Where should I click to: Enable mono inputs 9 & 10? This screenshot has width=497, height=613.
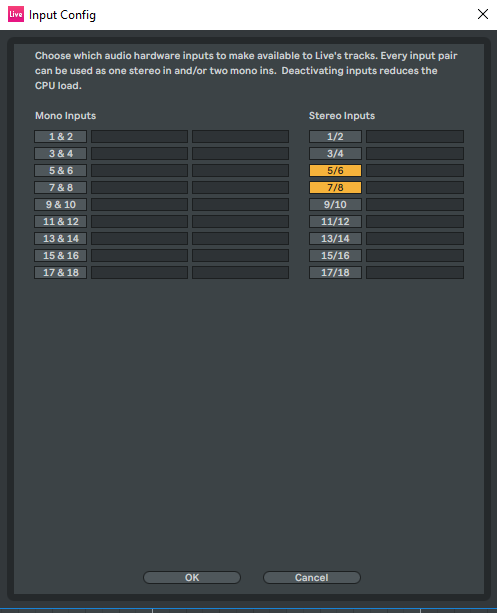61,204
